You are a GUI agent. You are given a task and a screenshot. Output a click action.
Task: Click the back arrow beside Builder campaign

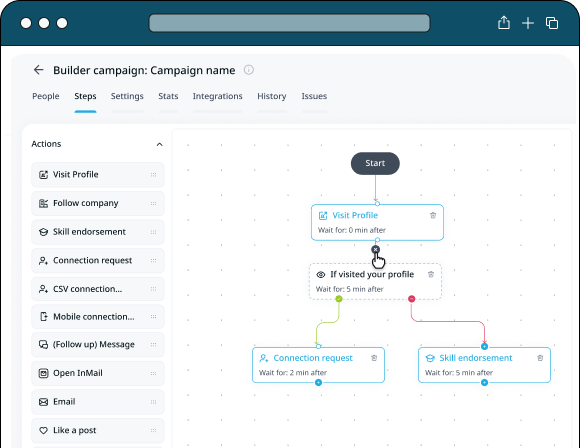(x=38, y=70)
